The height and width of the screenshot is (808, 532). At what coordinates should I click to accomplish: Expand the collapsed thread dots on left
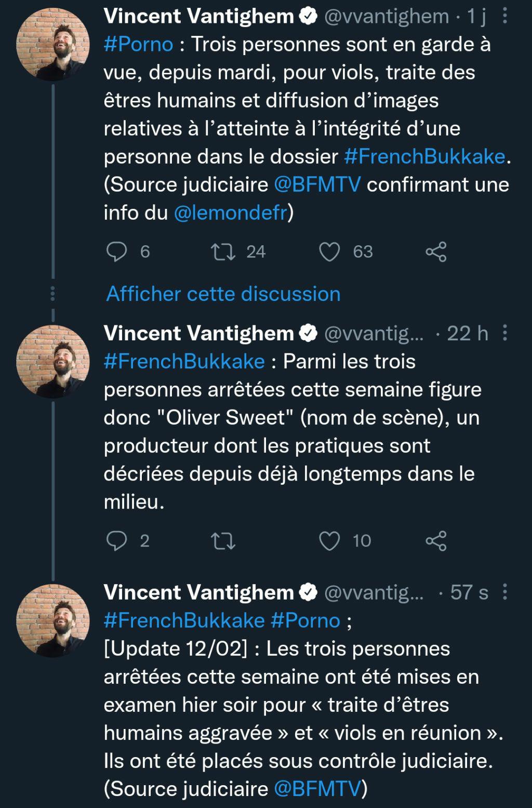pos(52,294)
